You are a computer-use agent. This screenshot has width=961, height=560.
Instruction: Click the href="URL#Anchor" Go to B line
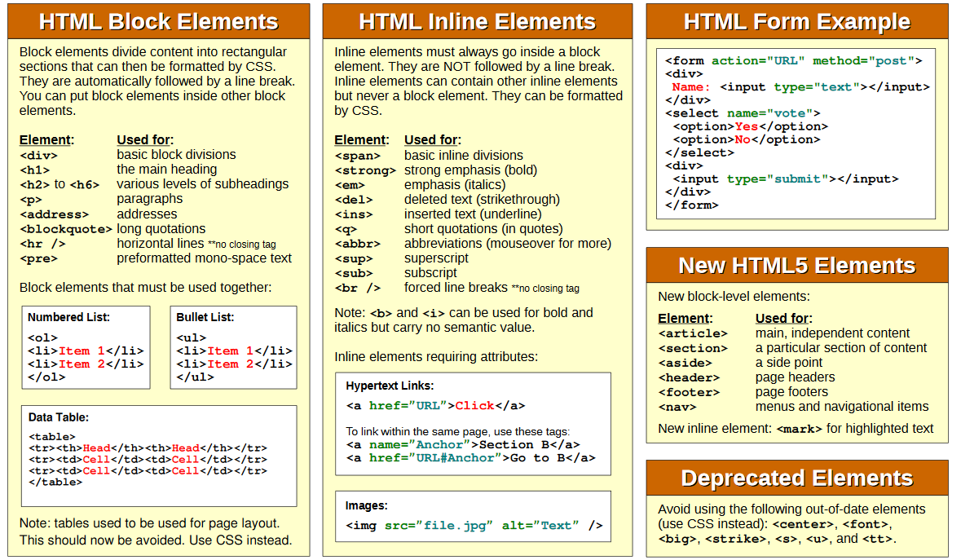pos(470,458)
